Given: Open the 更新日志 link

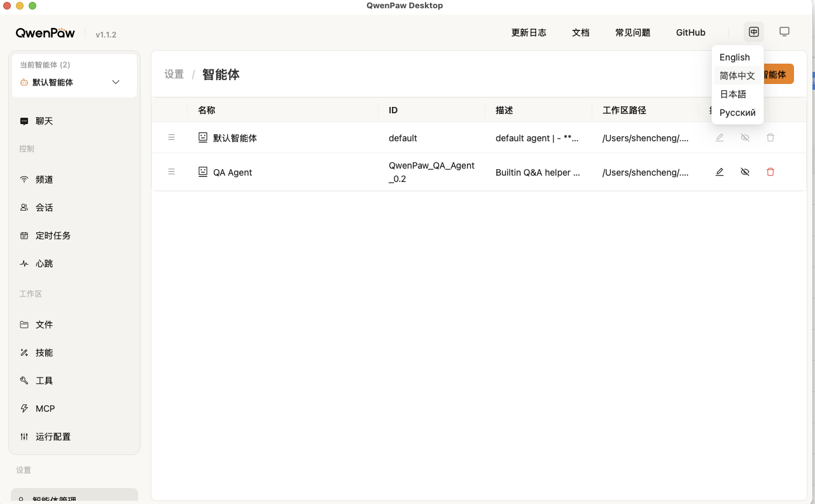Looking at the screenshot, I should coord(529,32).
